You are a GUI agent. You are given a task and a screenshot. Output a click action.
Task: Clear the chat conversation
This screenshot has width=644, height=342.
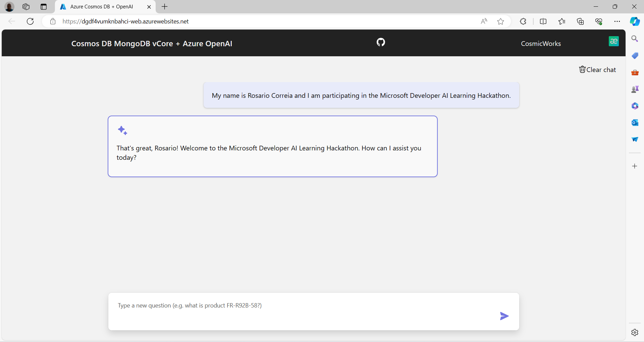(x=597, y=70)
